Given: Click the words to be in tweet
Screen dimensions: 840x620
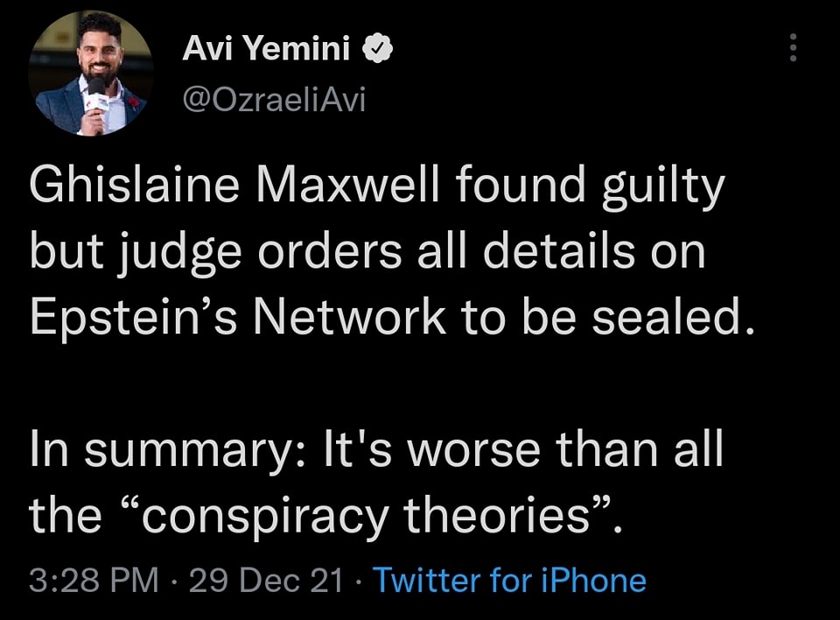Looking at the screenshot, I should click(525, 316).
